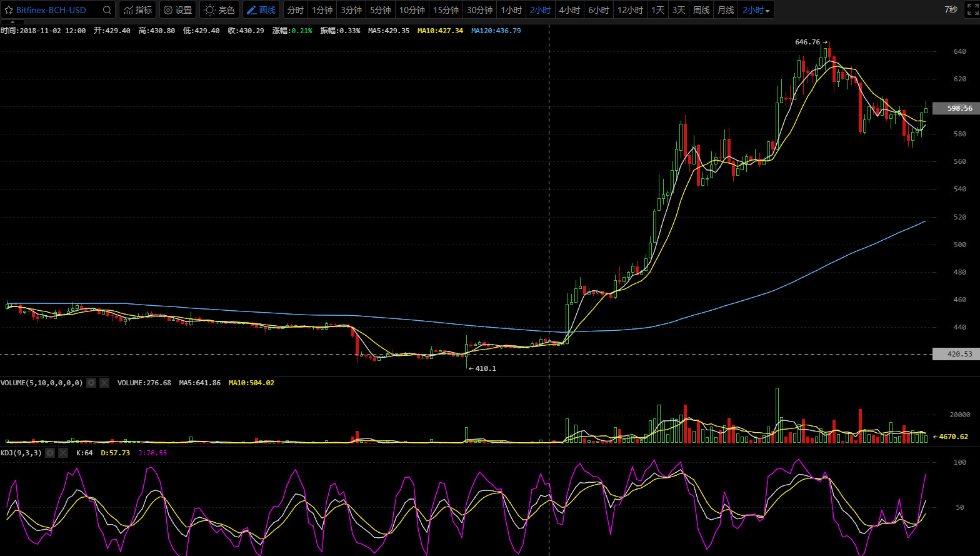980x556 pixels.
Task: Click the 420.53 crosshair price label
Action: (x=956, y=354)
